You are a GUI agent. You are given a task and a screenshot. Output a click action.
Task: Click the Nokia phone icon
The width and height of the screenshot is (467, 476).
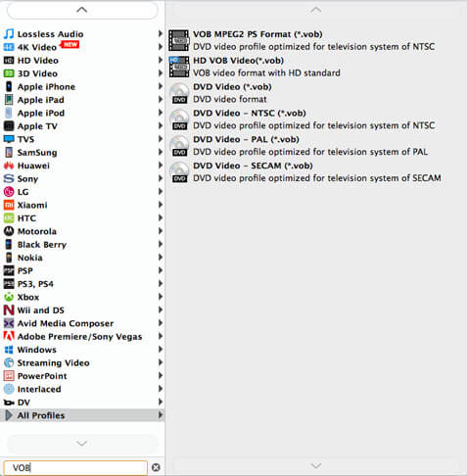9,258
